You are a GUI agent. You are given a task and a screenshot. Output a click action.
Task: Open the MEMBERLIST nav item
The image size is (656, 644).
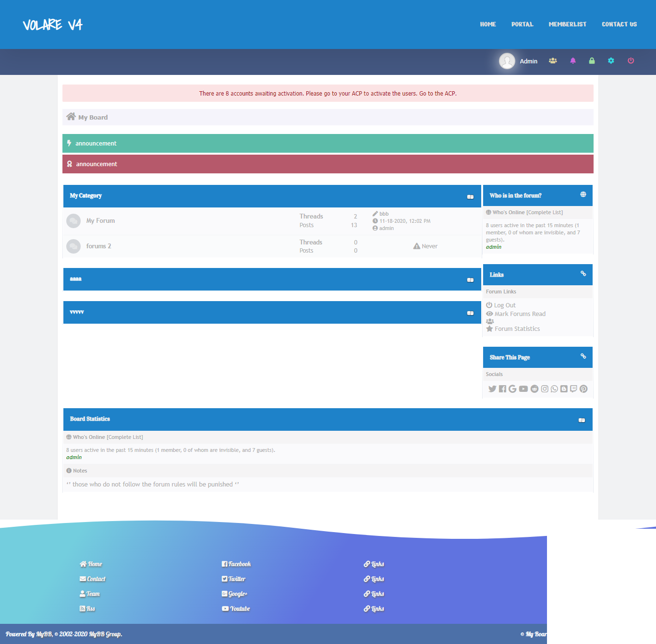568,24
